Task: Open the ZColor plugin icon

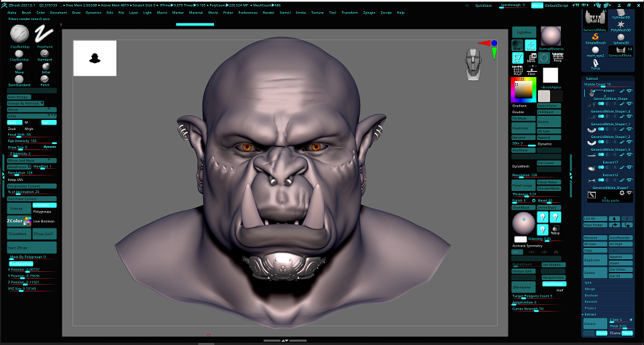Action: coord(19,221)
